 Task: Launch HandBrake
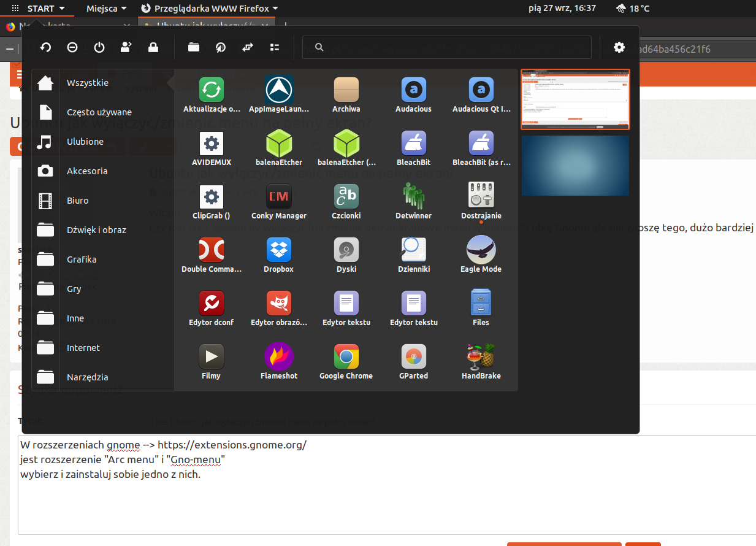coord(481,361)
